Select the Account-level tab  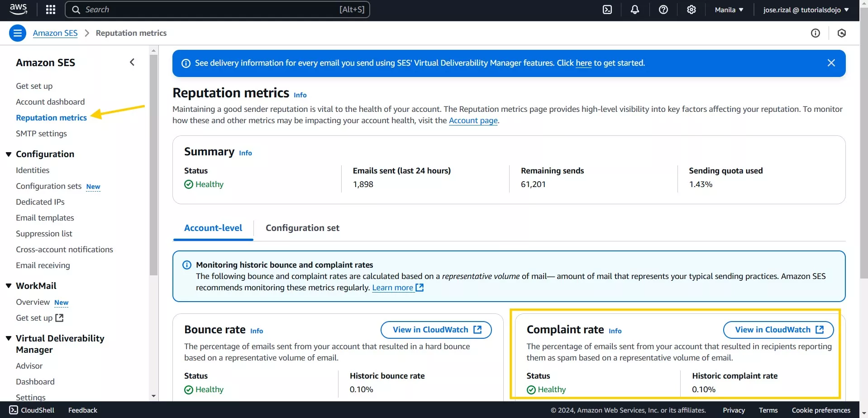[213, 228]
